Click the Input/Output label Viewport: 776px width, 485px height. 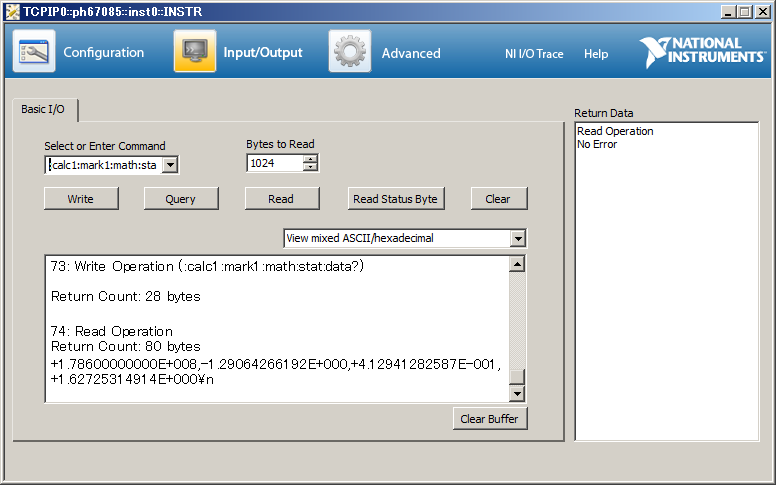click(x=263, y=52)
